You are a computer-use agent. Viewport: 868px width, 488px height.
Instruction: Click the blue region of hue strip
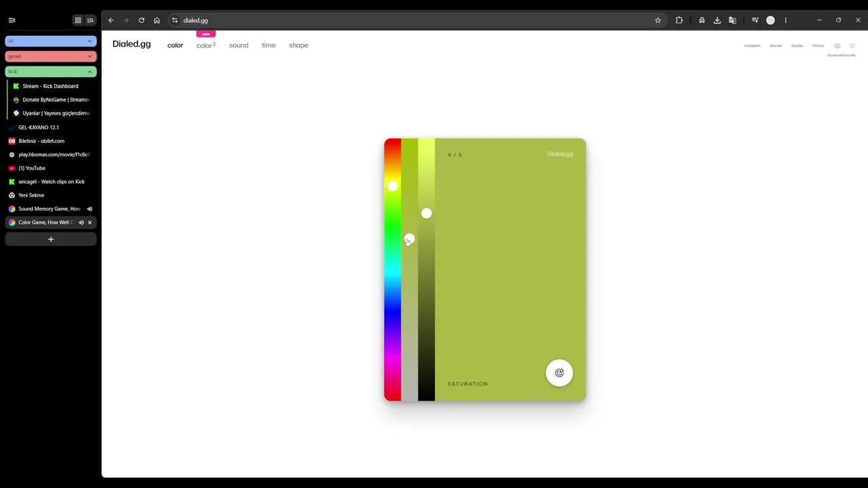[x=393, y=312]
